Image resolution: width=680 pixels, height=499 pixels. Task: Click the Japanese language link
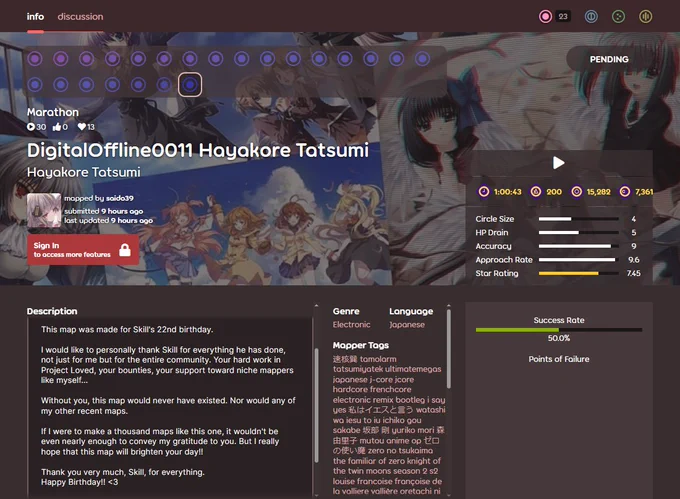[x=407, y=324]
